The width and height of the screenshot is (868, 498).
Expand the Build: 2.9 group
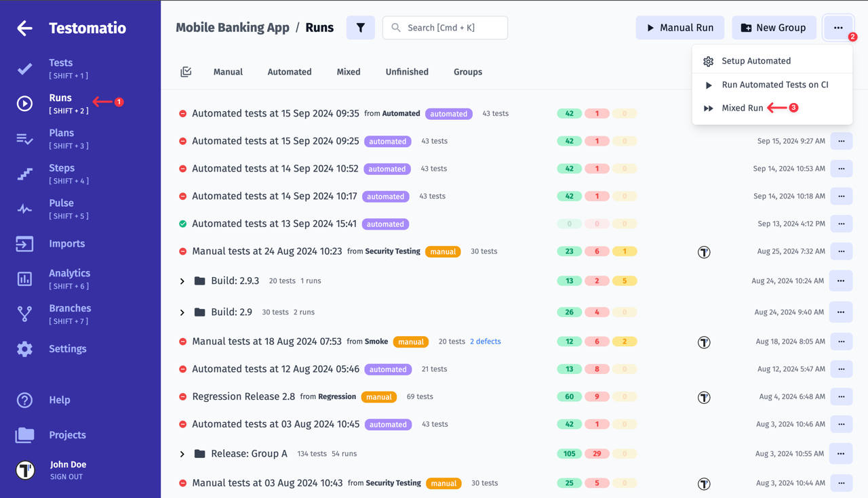(x=182, y=312)
